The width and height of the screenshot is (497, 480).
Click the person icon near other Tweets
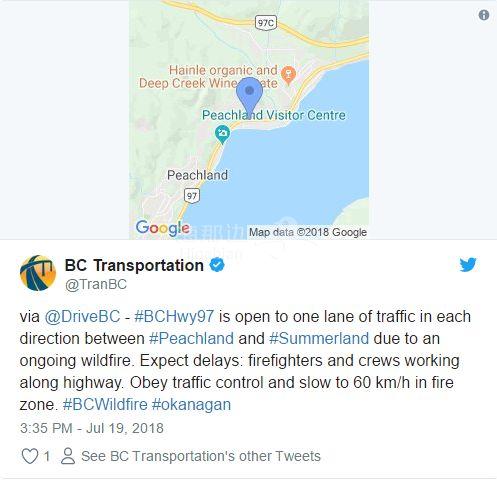(68, 456)
